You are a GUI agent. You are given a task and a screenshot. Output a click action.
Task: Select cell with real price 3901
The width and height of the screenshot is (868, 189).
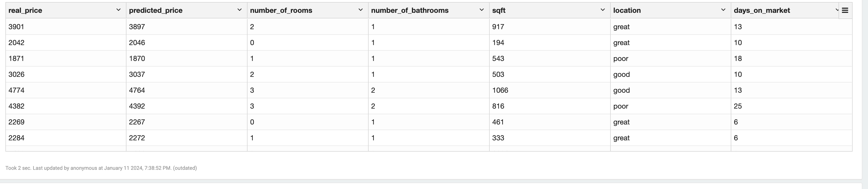(x=16, y=27)
